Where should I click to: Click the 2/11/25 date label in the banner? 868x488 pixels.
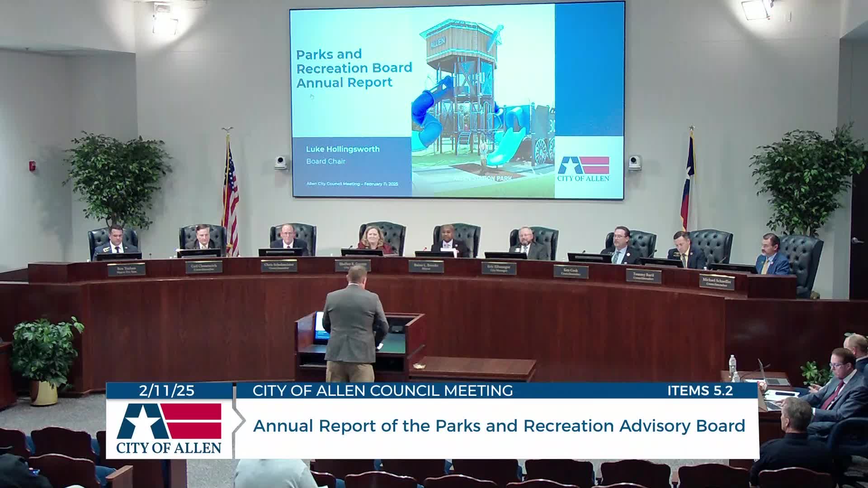click(x=167, y=391)
